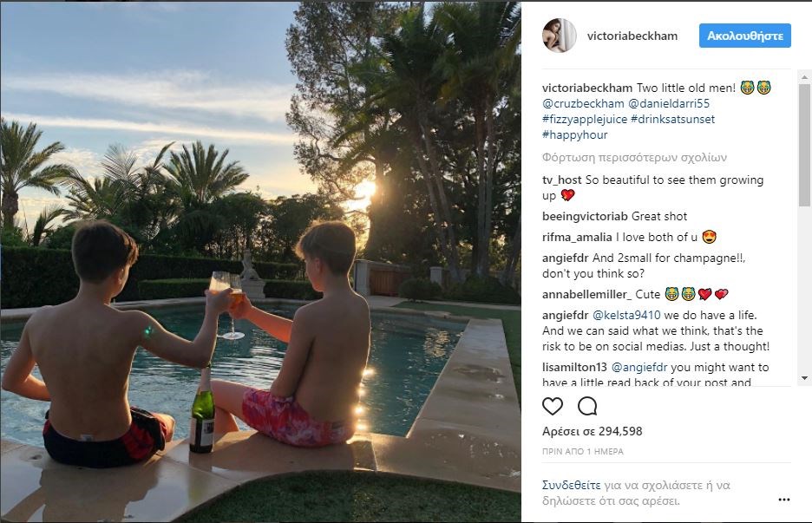The width and height of the screenshot is (812, 523).
Task: Click the scrollbar up arrow in comments
Action: (804, 77)
